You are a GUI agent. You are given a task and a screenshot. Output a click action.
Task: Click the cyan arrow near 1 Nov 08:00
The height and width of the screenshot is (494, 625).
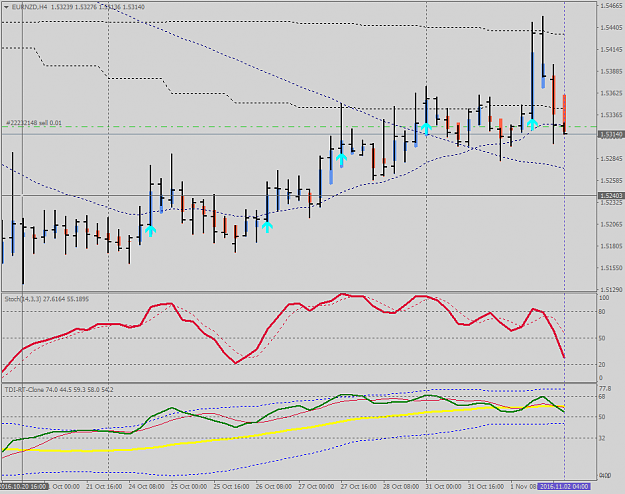tap(532, 124)
